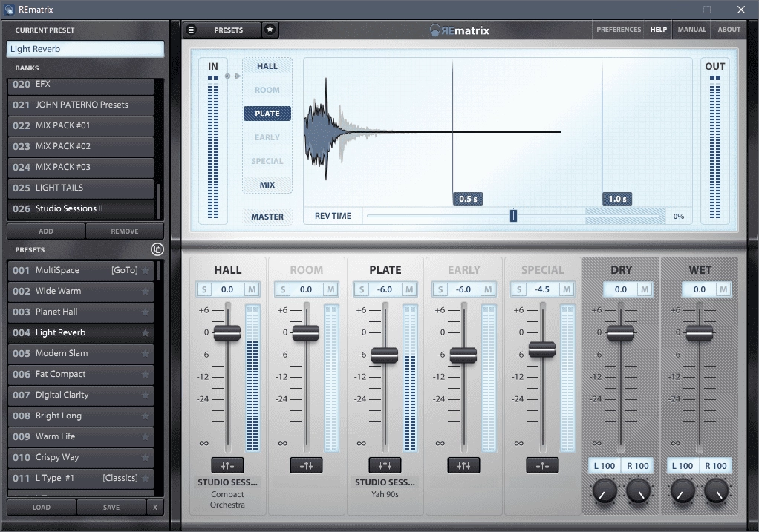759x532 pixels.
Task: Click the REmatrix logo
Action: [460, 30]
